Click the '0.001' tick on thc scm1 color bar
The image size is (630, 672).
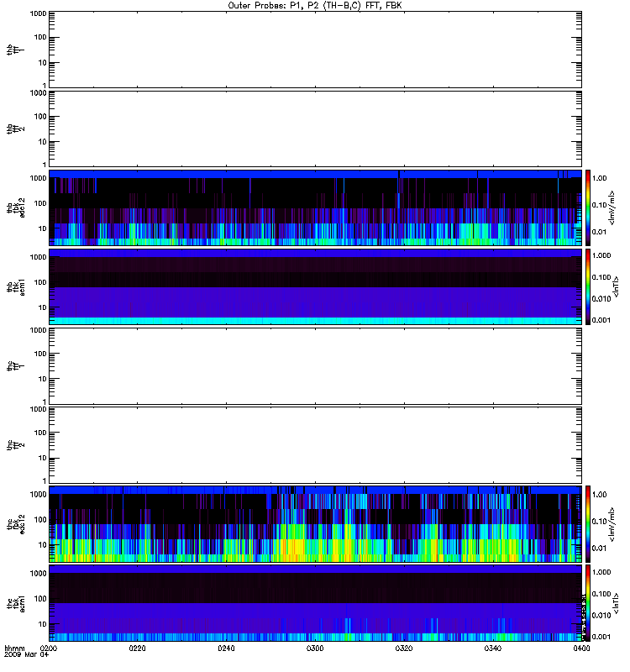601,637
